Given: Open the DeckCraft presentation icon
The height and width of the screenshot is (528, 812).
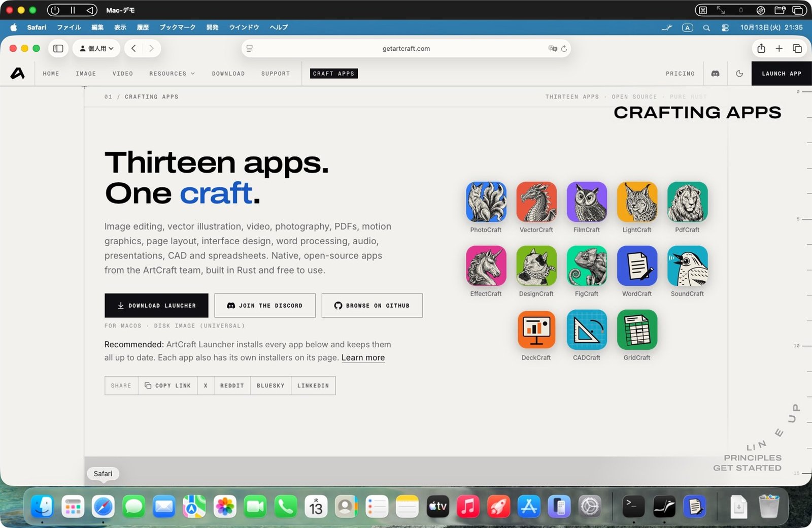Looking at the screenshot, I should 536,329.
